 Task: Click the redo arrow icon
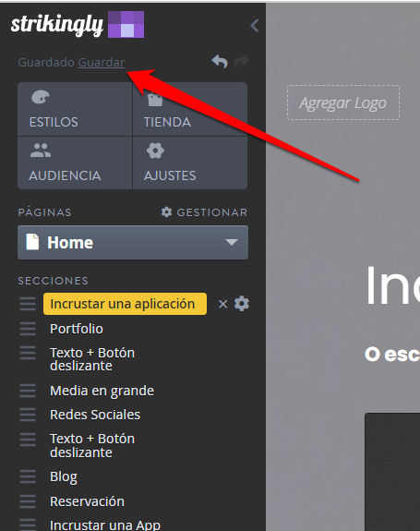pos(242,62)
